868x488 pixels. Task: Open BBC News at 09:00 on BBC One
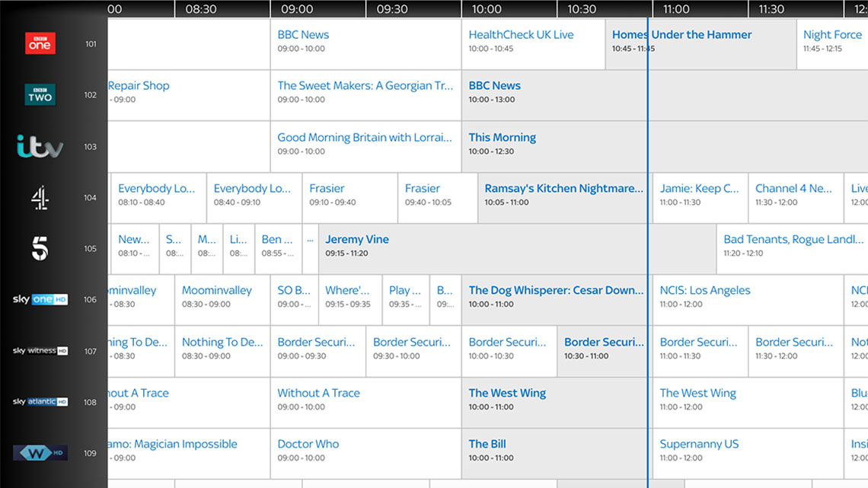pyautogui.click(x=366, y=43)
